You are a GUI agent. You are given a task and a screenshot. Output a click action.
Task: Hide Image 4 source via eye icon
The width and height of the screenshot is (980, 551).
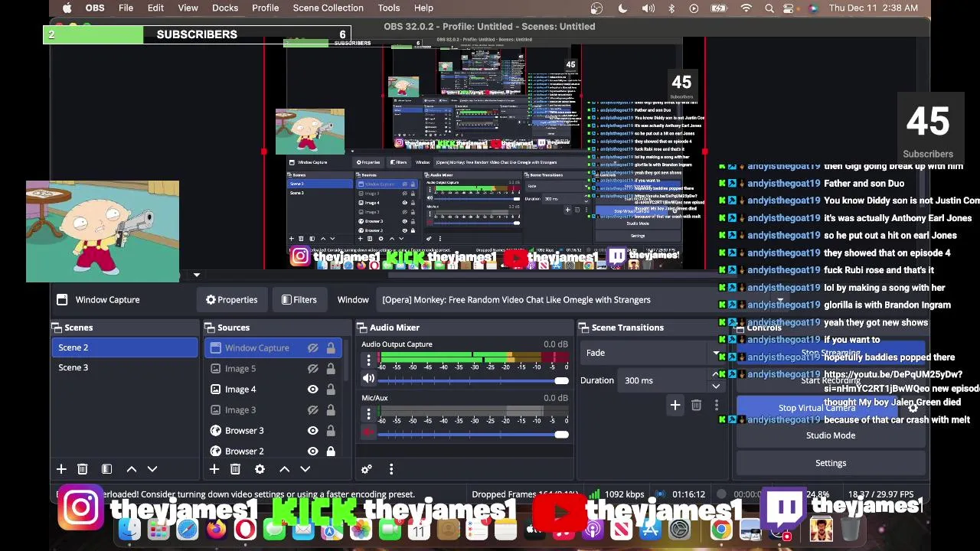pos(313,390)
